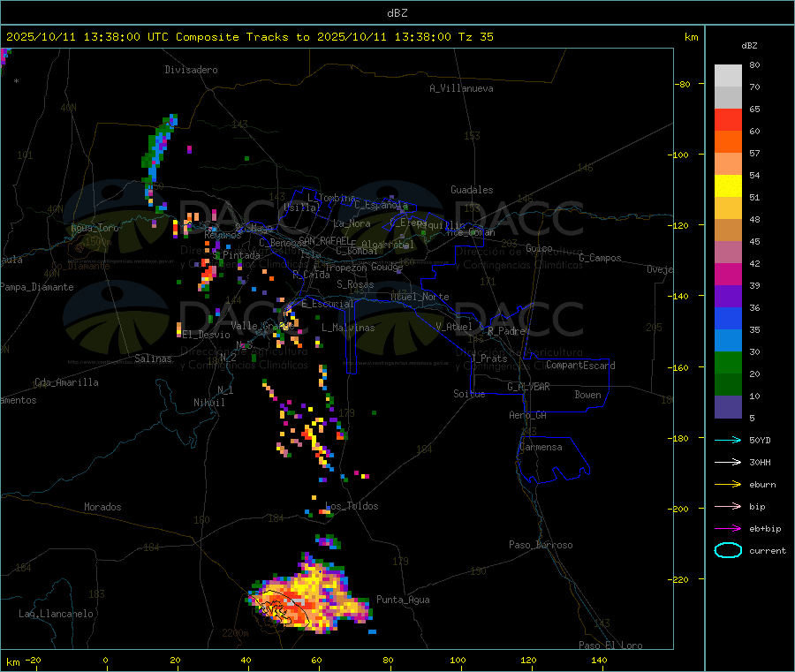
Task: Click the 'S_Rosas' map label
Action: pos(355,284)
